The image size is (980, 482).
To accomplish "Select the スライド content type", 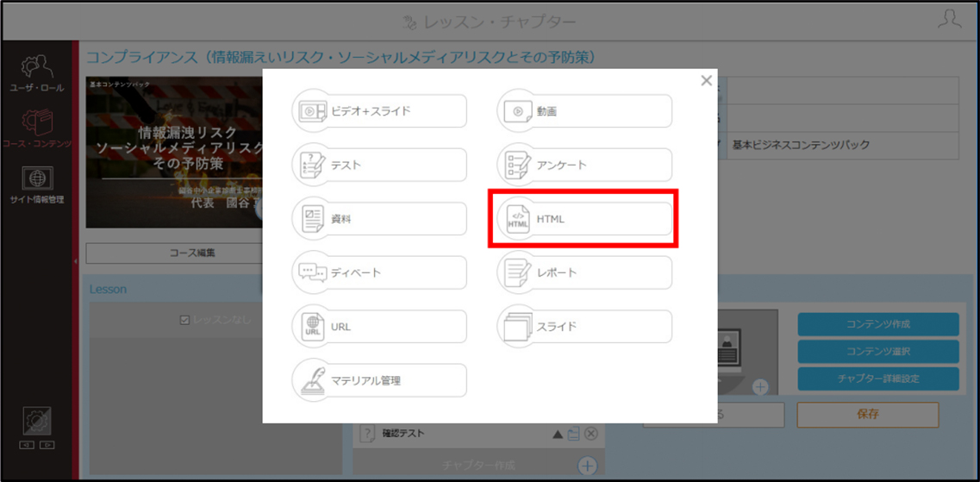I will [x=584, y=326].
